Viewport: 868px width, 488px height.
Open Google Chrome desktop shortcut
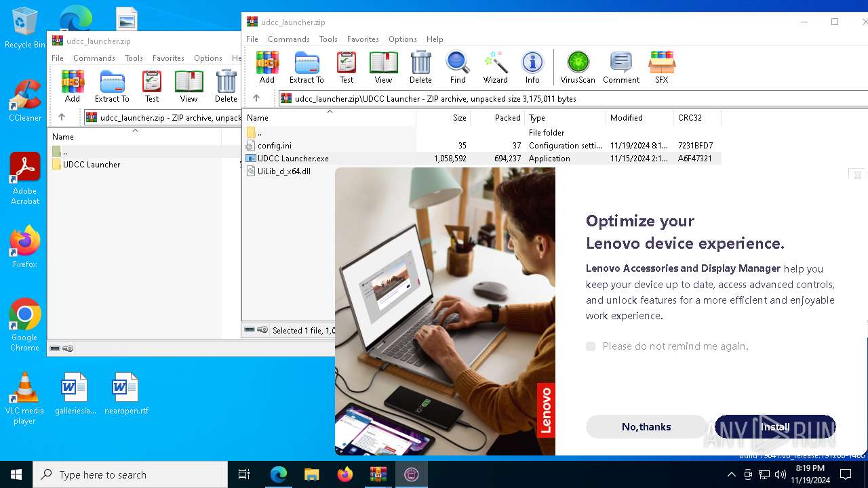(25, 325)
